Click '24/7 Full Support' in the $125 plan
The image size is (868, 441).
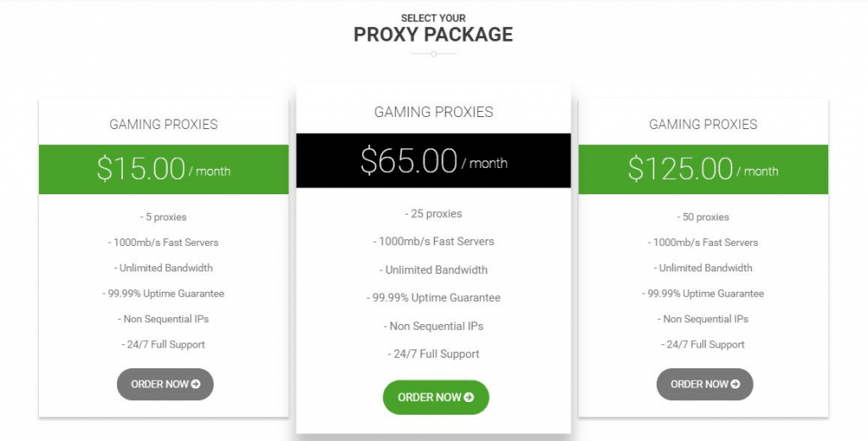[x=704, y=344]
